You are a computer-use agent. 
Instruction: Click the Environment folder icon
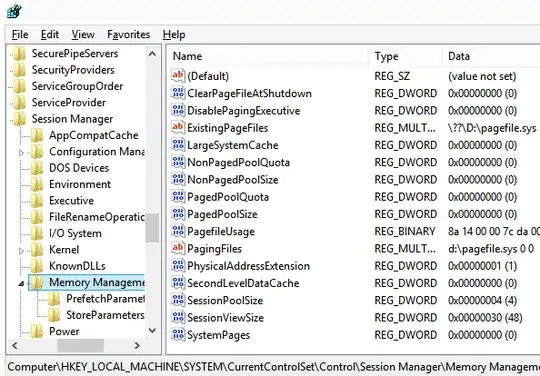(x=37, y=184)
